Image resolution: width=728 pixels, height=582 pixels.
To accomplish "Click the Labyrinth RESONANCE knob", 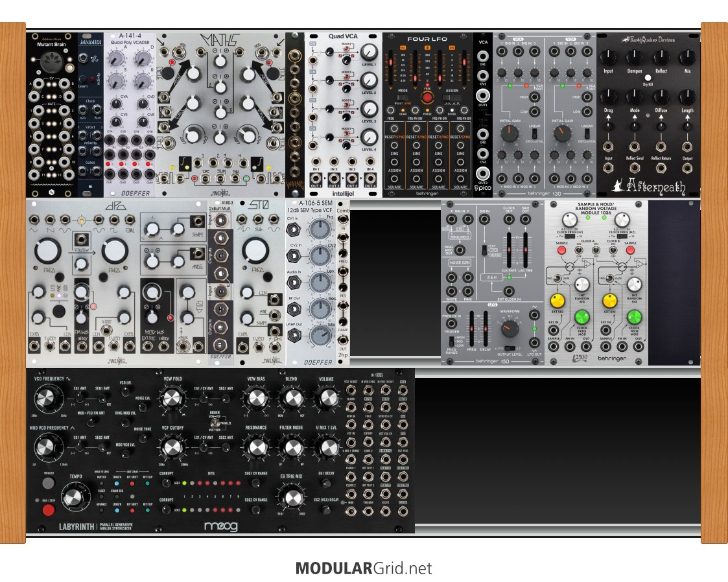I will (256, 447).
